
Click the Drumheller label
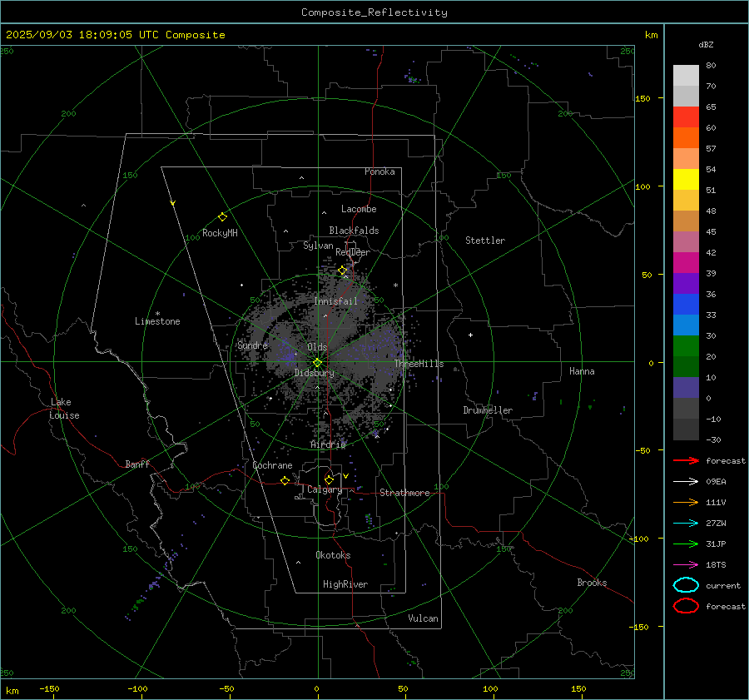pyautogui.click(x=488, y=410)
